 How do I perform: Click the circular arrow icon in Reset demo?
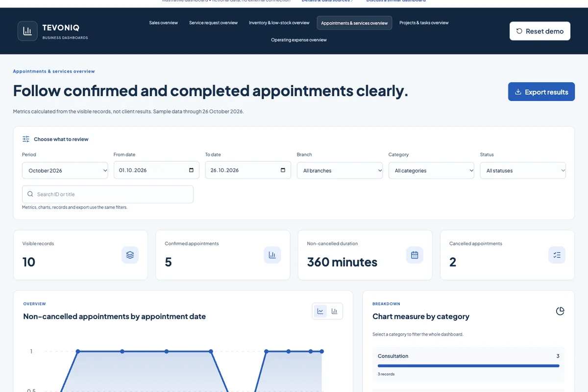pyautogui.click(x=519, y=31)
